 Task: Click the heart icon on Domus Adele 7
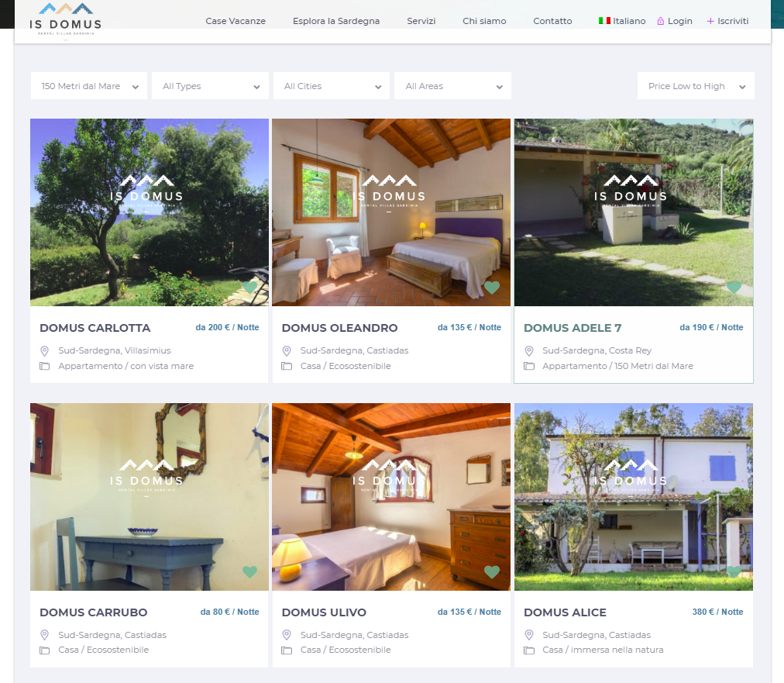coord(734,287)
